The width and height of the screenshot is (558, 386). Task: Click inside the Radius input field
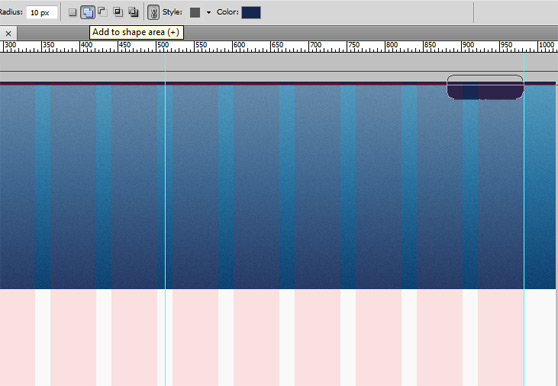click(42, 12)
